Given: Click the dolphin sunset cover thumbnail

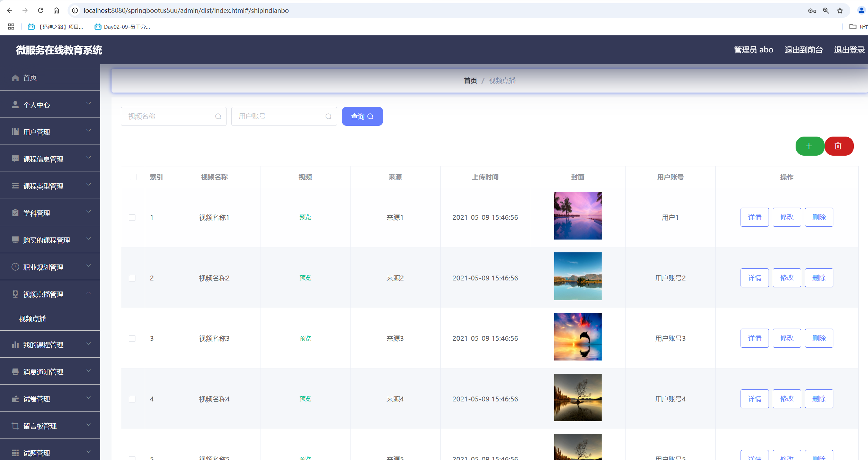Looking at the screenshot, I should click(577, 337).
